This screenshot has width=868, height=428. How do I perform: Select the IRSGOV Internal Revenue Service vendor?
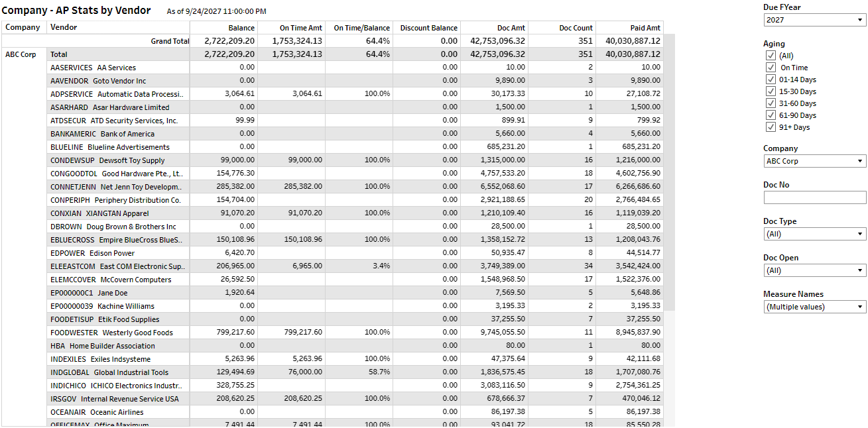tap(114, 399)
